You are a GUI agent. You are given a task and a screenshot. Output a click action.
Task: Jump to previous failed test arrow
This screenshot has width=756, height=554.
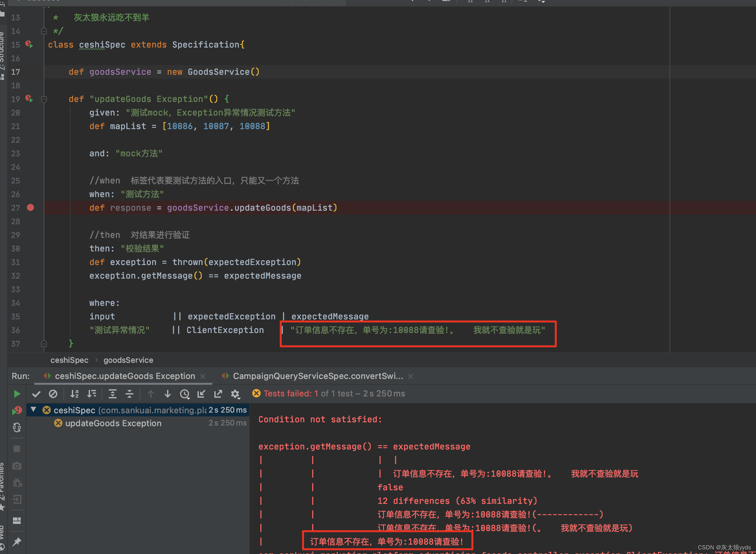click(x=151, y=394)
